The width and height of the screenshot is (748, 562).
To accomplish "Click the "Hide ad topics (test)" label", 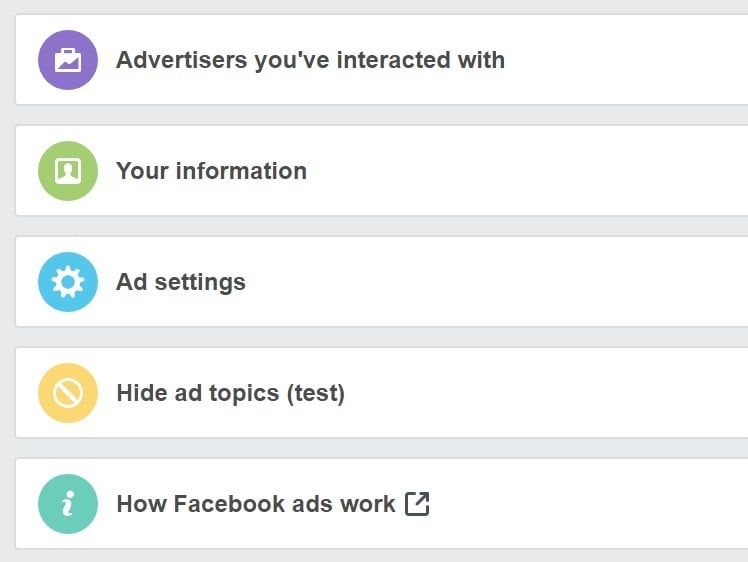I will 230,393.
